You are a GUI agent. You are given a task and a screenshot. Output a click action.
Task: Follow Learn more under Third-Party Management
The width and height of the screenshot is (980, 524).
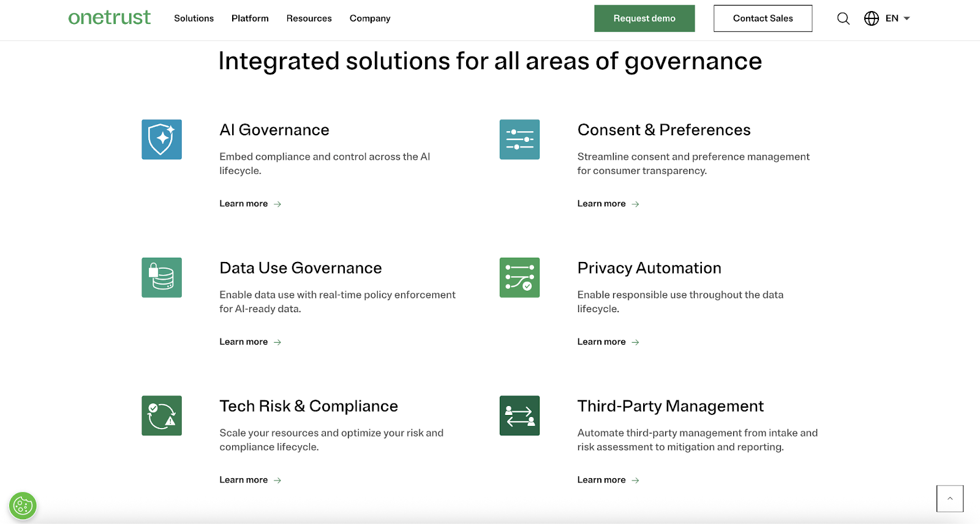tap(601, 480)
